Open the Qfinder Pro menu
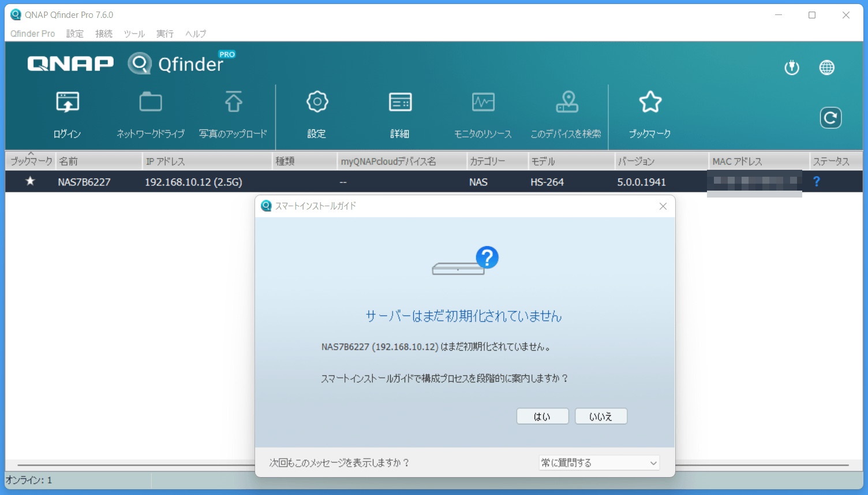This screenshot has height=495, width=868. tap(33, 34)
